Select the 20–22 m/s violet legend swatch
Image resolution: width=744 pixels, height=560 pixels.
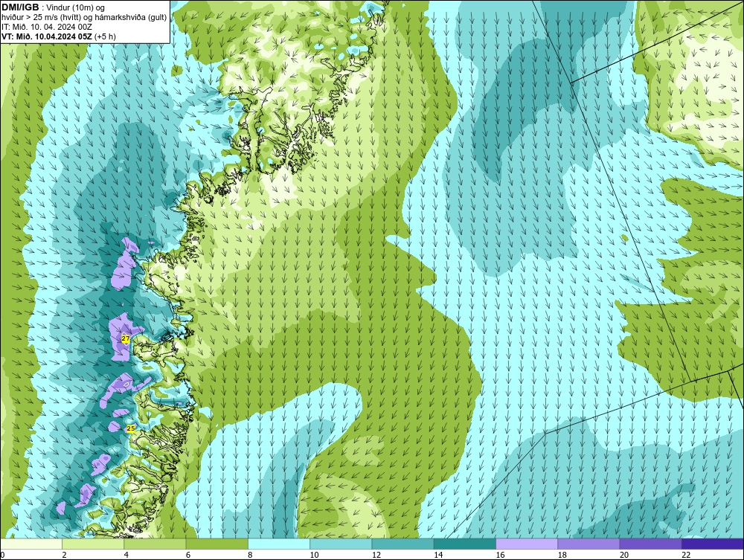pos(650,544)
